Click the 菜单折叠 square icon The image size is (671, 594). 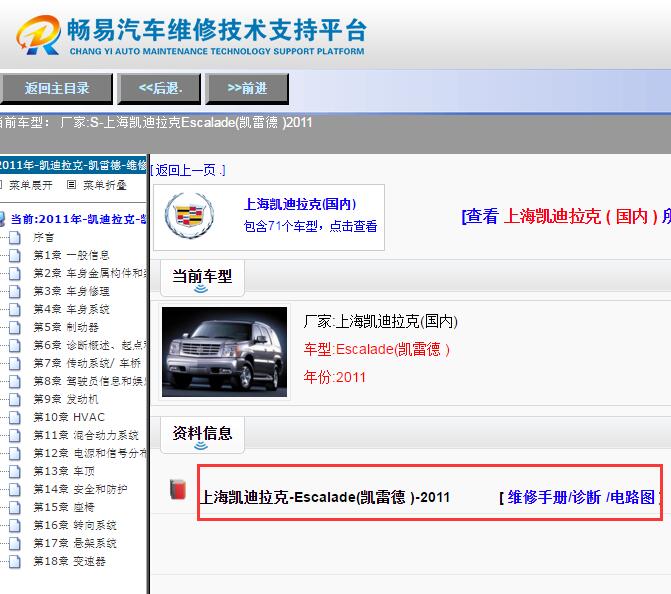(71, 184)
